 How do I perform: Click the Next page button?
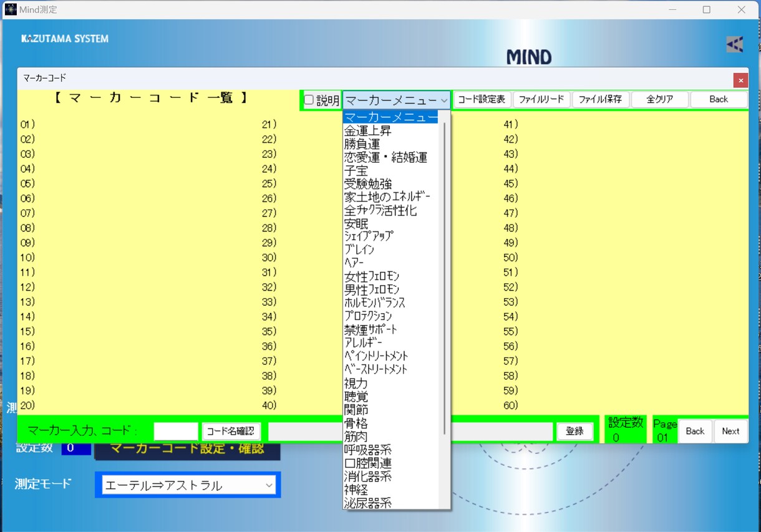pos(730,431)
